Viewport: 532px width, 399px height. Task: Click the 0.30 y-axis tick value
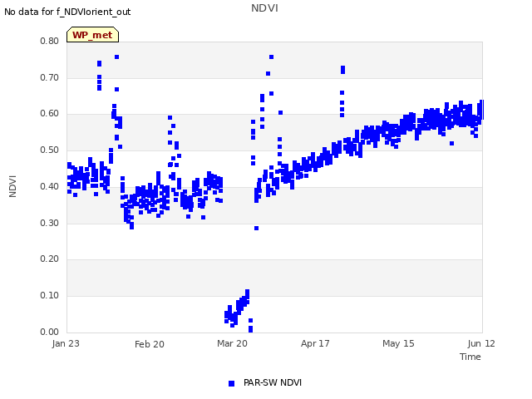[50, 223]
